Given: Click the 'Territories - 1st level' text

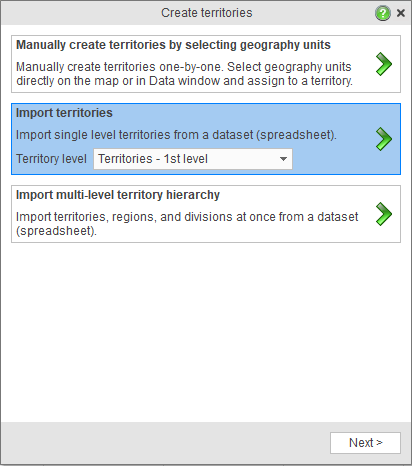Looking at the screenshot, I should point(153,159).
